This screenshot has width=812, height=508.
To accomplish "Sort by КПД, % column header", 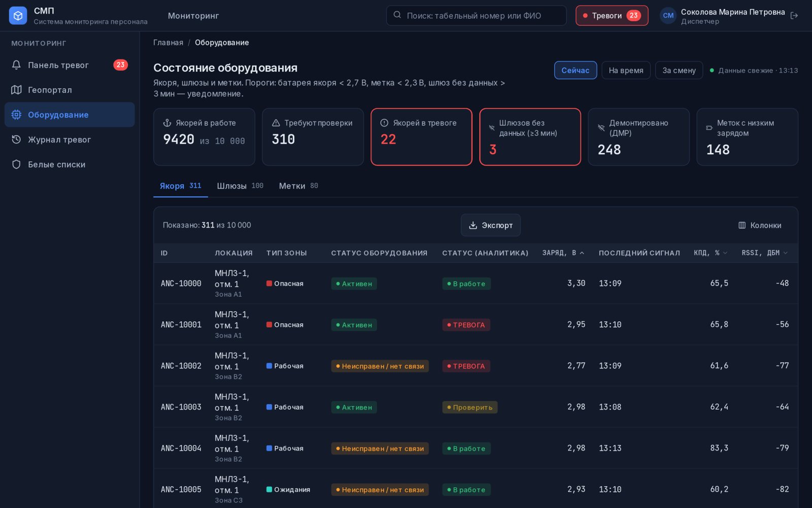I will (x=710, y=253).
